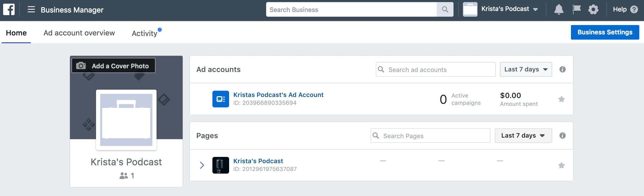This screenshot has height=196, width=644.
Task: Click Add a Cover Photo button
Action: (x=114, y=66)
